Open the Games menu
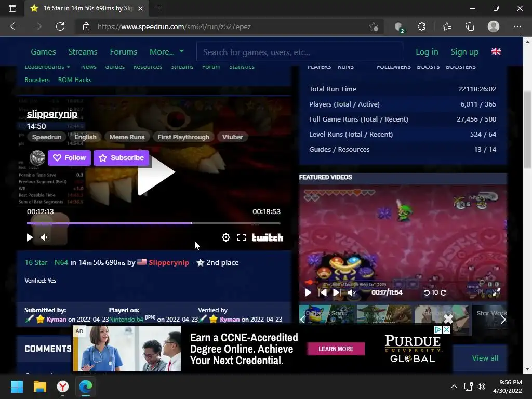Image resolution: width=532 pixels, height=399 pixels. pos(43,52)
